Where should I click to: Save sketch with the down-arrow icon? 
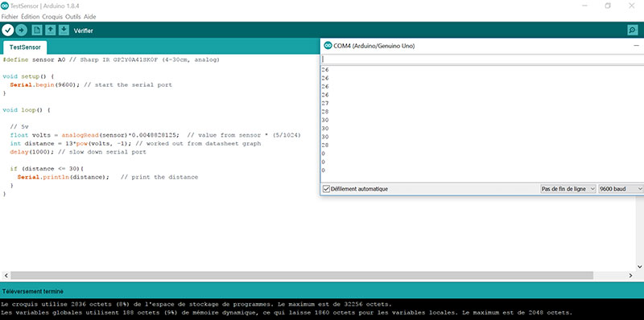pyautogui.click(x=64, y=31)
